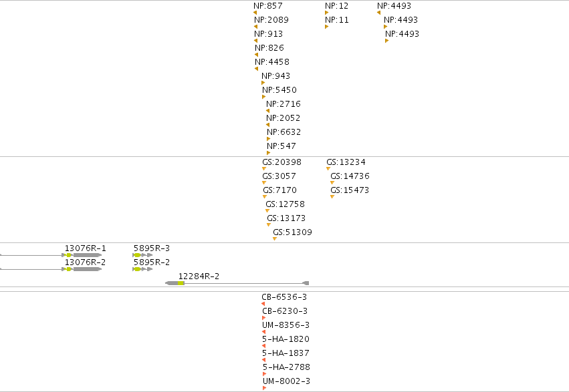The width and height of the screenshot is (569, 392).
Task: Click the NP:2052 feature label
Action: 283,118
